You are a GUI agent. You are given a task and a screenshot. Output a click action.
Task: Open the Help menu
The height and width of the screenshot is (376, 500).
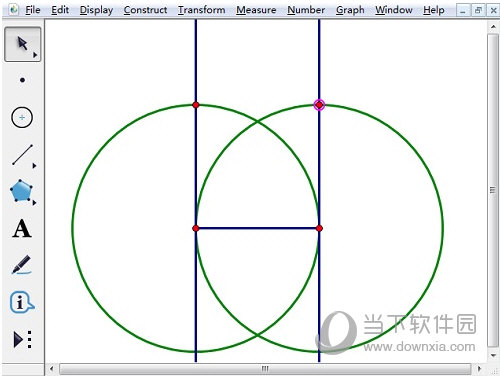pos(434,10)
